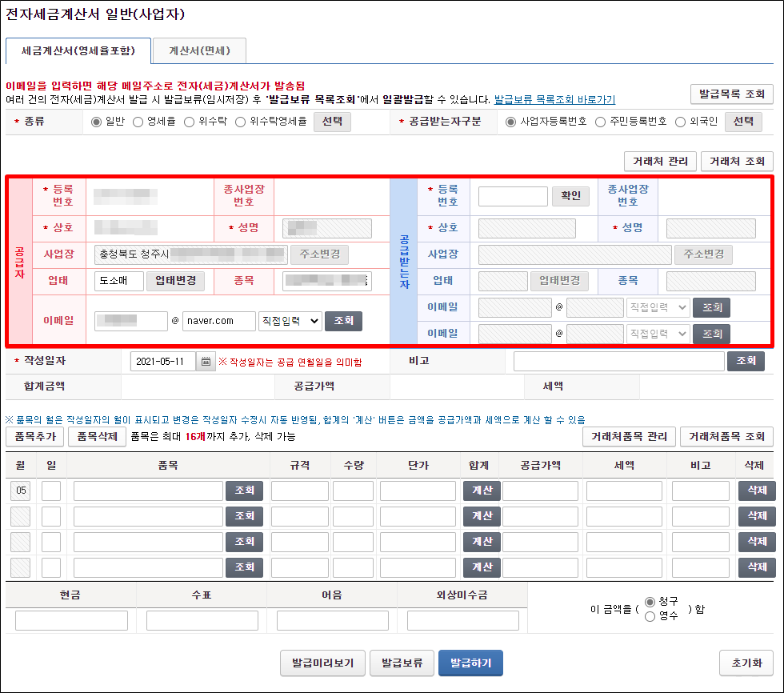Click the naver.com email domain field

(x=219, y=321)
